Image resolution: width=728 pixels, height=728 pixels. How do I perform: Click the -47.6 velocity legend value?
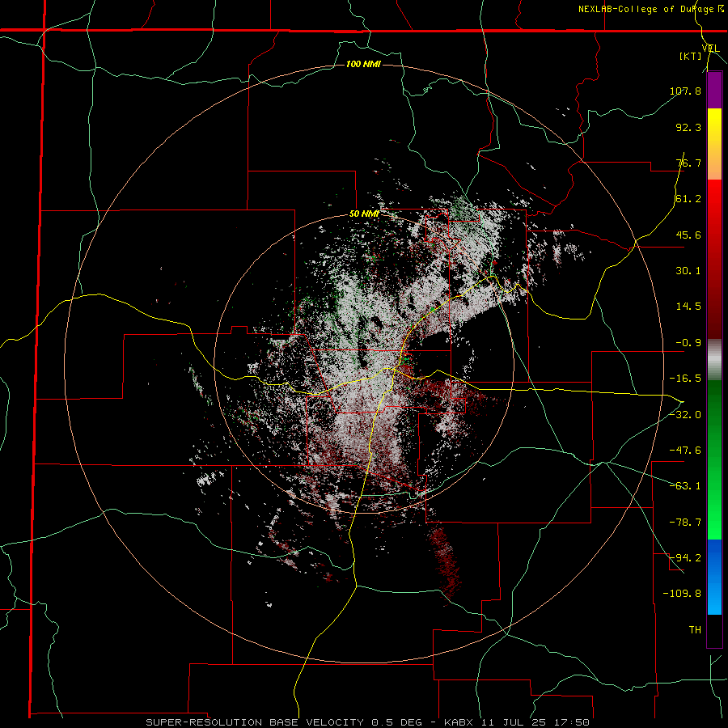[685, 451]
